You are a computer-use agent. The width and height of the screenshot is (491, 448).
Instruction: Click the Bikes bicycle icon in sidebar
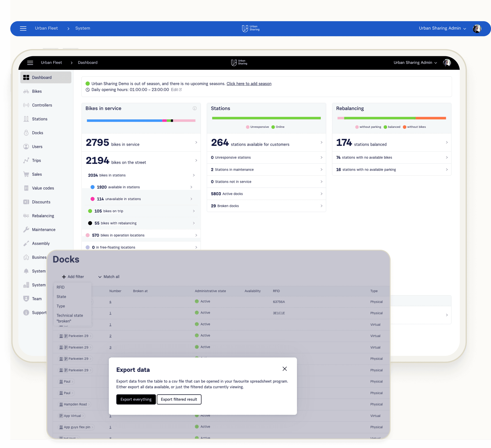point(26,91)
